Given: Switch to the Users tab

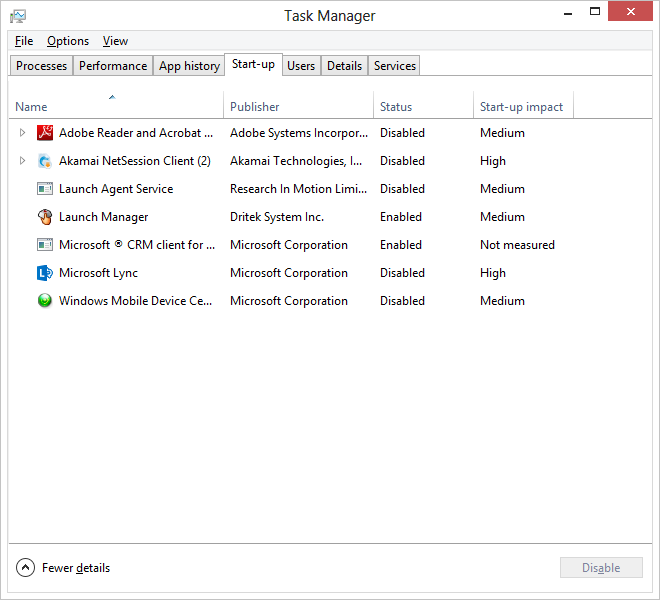Looking at the screenshot, I should tap(301, 66).
